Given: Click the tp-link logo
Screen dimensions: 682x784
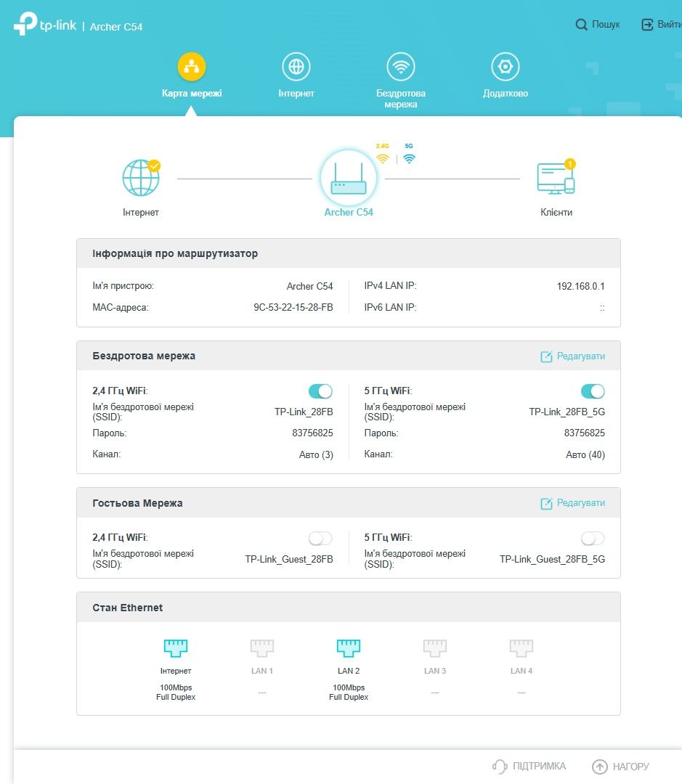Looking at the screenshot, I should click(x=45, y=23).
